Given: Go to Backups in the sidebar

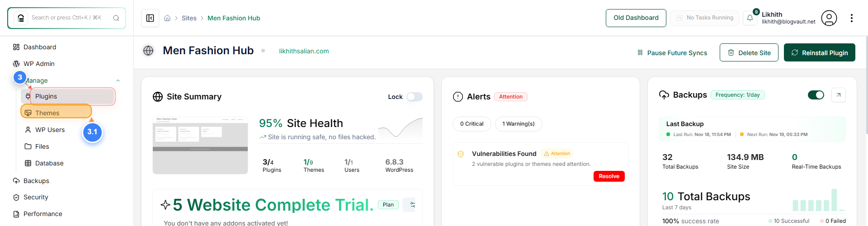Looking at the screenshot, I should [x=31, y=181].
